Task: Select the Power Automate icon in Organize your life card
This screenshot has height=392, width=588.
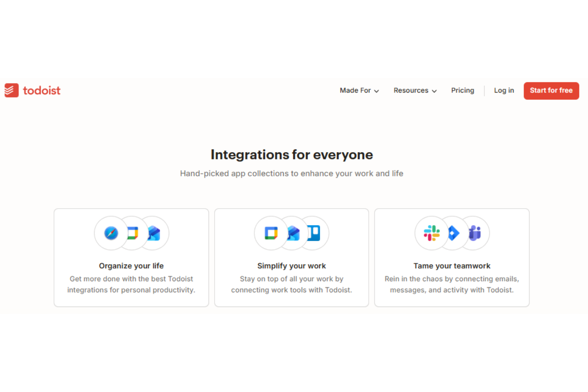Action: pyautogui.click(x=153, y=234)
